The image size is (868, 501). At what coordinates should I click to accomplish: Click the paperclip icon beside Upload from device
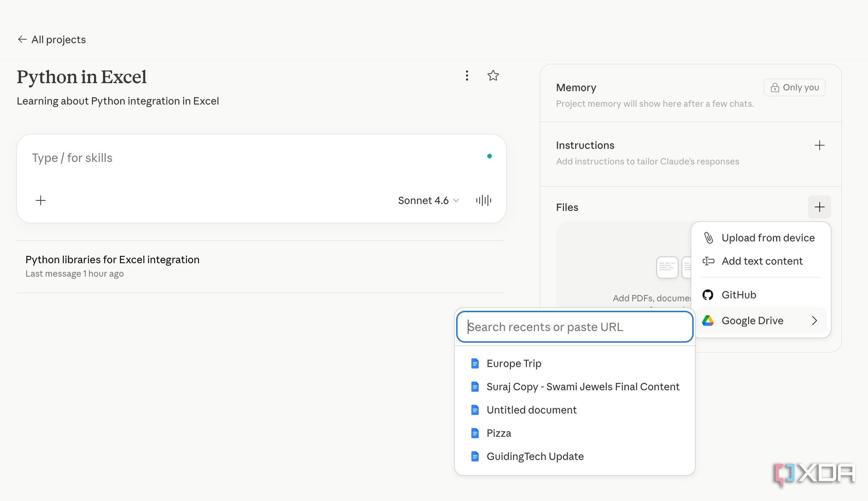pyautogui.click(x=708, y=238)
